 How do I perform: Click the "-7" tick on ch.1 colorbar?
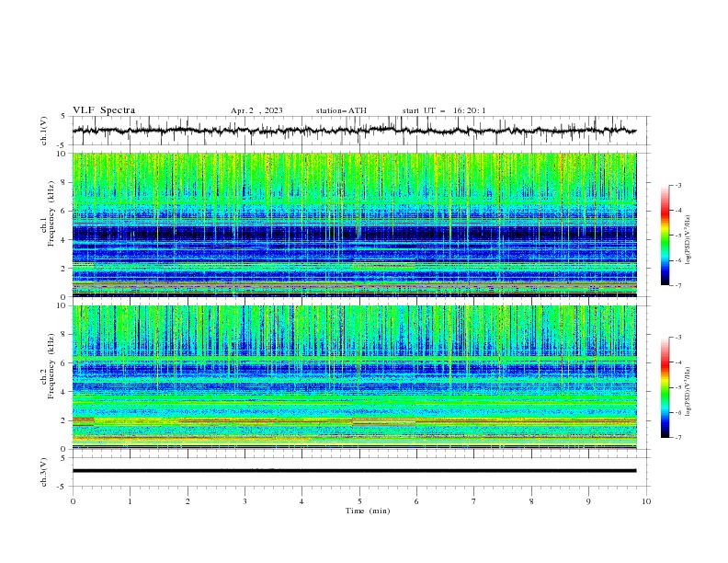[677, 285]
